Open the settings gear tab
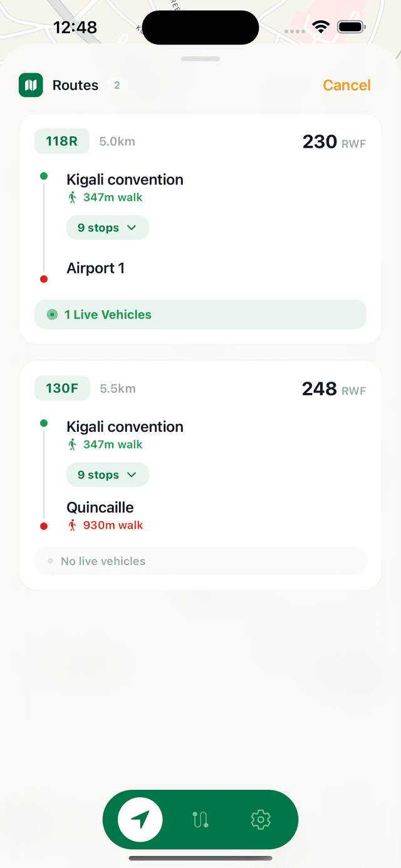Viewport: 401px width, 868px height. pos(261,819)
